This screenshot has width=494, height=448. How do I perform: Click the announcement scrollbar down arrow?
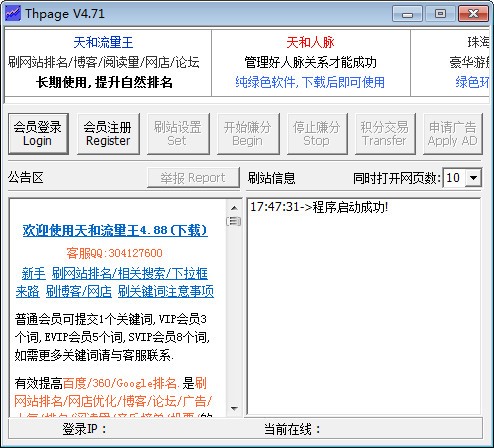tap(234, 408)
